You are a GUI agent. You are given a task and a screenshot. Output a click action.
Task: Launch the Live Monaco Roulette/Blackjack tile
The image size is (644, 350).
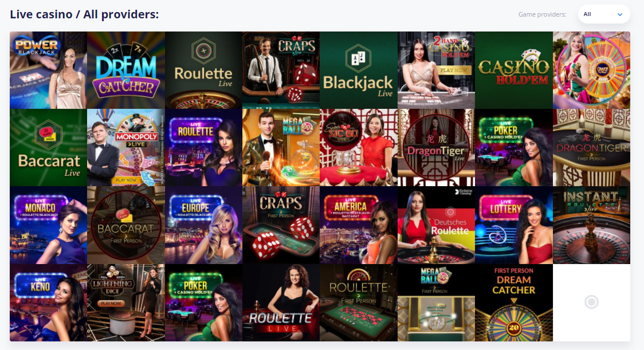point(49,225)
